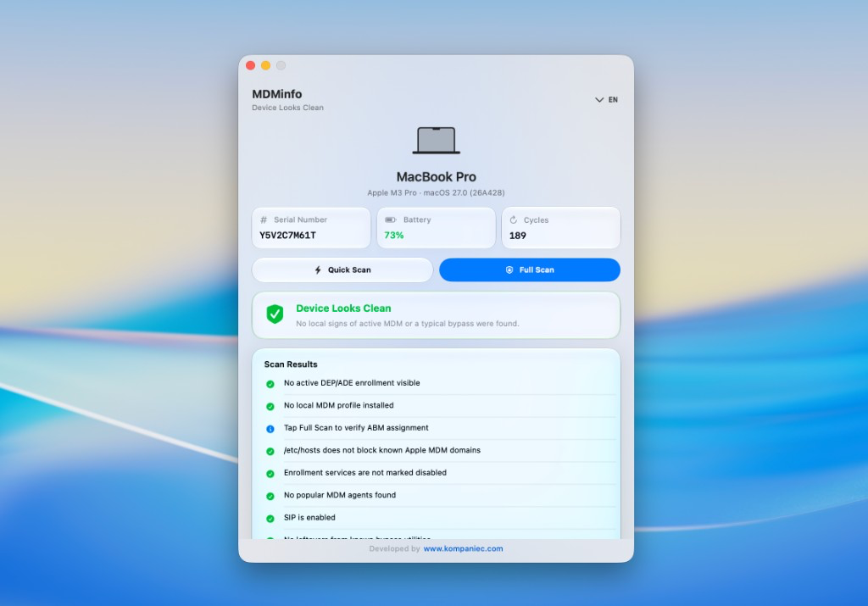Click "No popular MDM agents found" text
868x606 pixels.
pyautogui.click(x=340, y=495)
